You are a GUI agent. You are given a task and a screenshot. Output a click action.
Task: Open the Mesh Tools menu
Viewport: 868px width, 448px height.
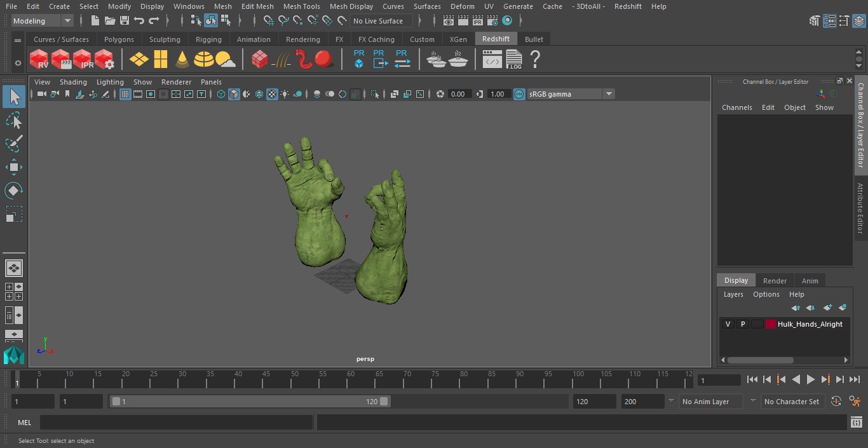tap(301, 6)
